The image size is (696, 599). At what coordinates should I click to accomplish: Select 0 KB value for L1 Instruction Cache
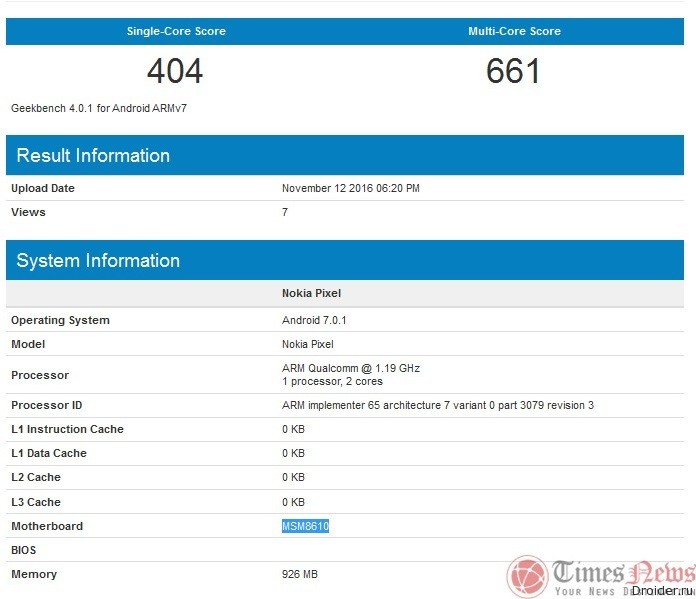(293, 429)
